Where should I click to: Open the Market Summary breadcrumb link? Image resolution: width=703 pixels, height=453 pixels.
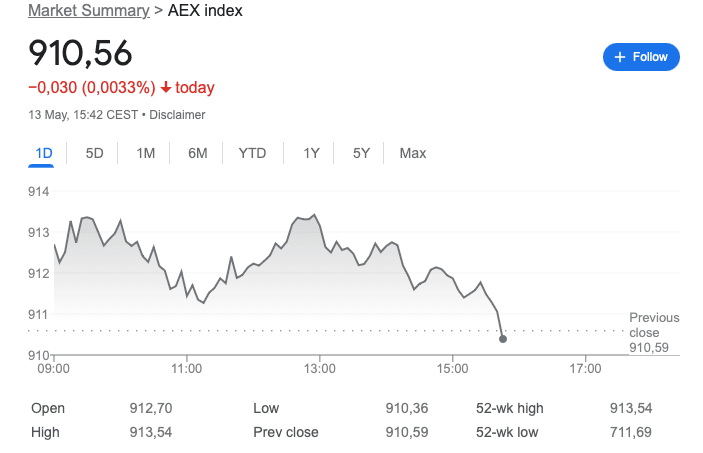(x=86, y=11)
